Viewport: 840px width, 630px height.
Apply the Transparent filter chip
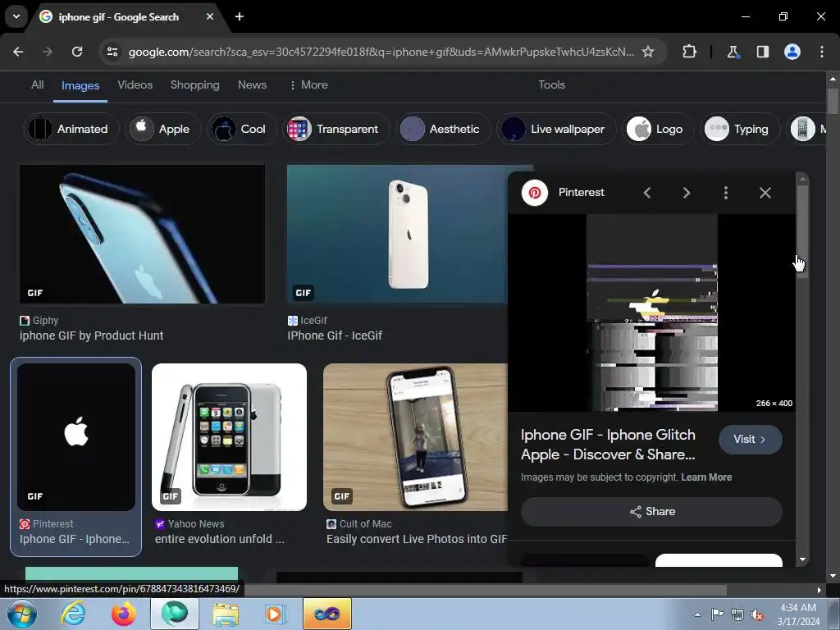pos(336,129)
